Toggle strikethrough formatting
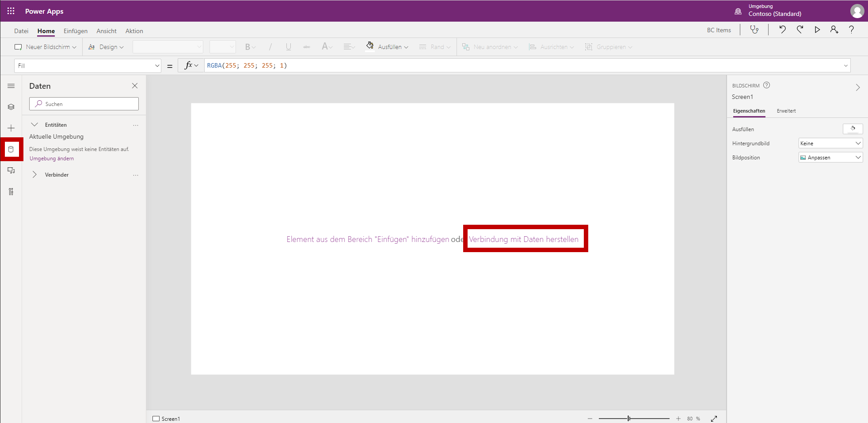The width and height of the screenshot is (868, 423). [x=307, y=47]
